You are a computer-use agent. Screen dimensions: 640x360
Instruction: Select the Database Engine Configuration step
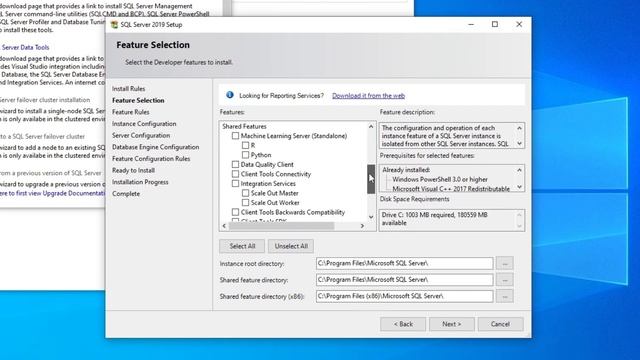point(156,147)
